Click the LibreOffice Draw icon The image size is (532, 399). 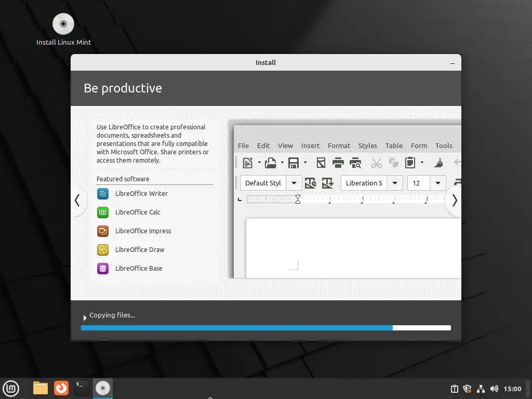103,250
